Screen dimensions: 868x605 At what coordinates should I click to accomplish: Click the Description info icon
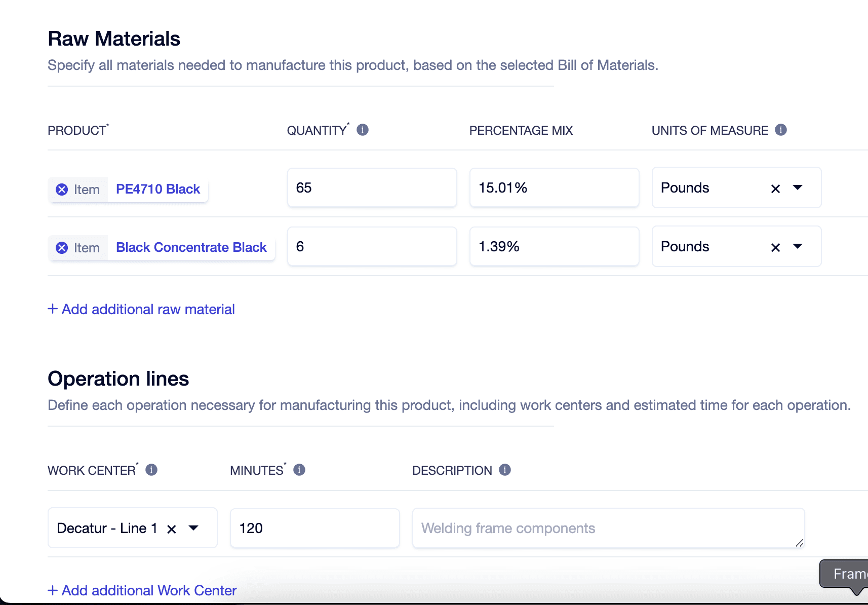click(505, 470)
